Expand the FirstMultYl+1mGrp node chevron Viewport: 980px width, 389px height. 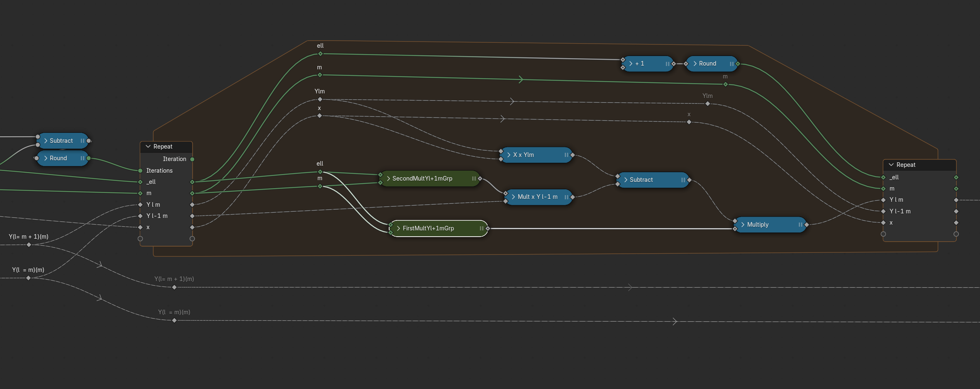[x=398, y=228]
